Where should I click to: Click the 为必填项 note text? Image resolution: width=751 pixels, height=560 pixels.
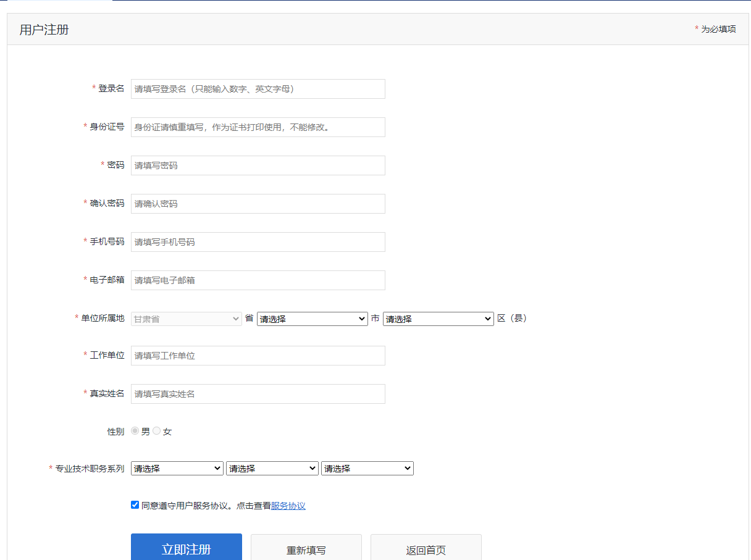718,29
